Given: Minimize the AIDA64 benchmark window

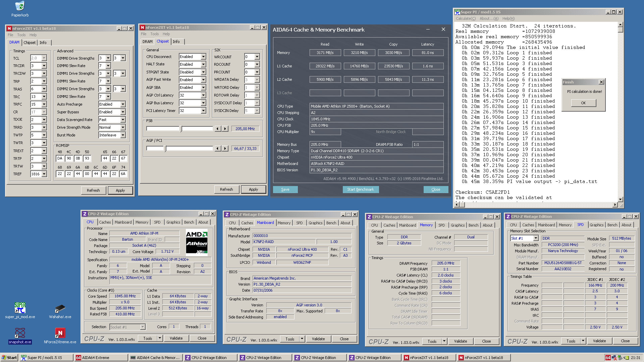Looking at the screenshot, I should point(428,29).
